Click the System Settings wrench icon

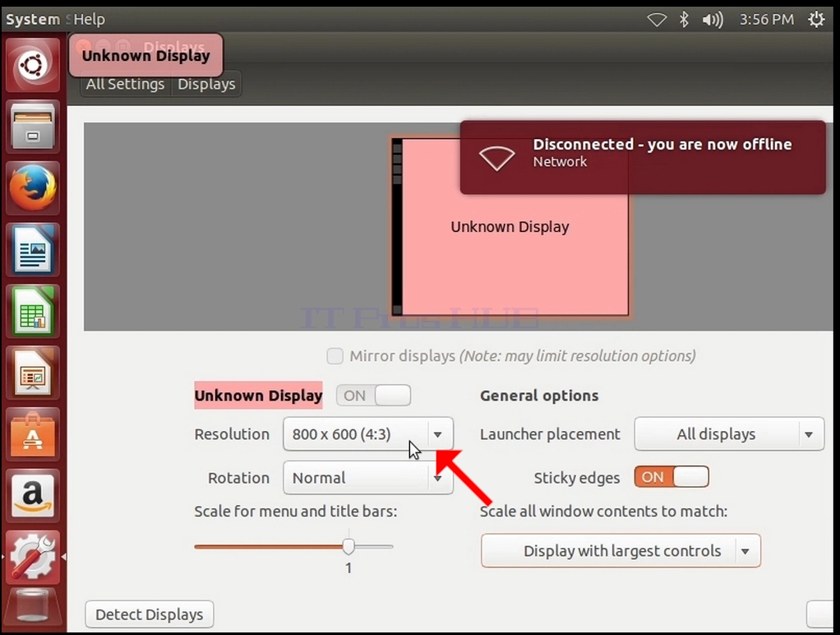point(33,557)
